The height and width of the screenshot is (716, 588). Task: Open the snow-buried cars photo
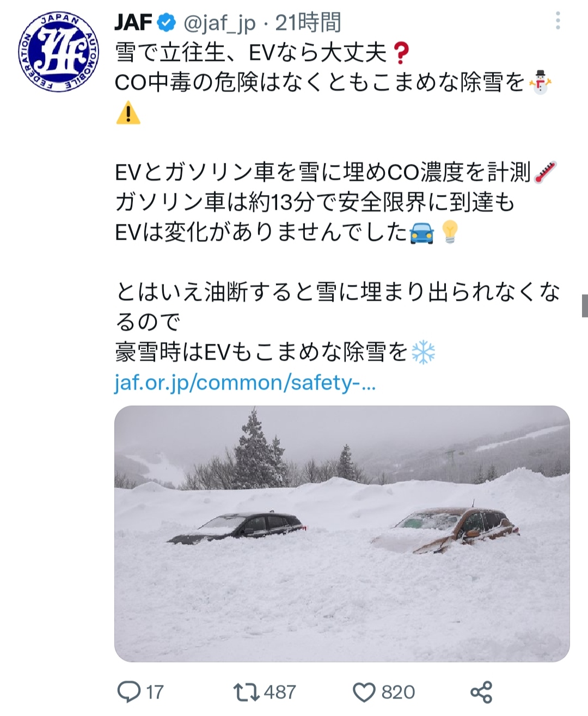tap(342, 533)
